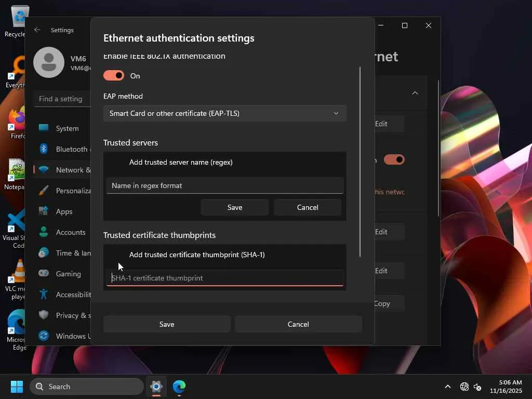Screen dimensions: 532x399
Task: Click the muted volume tray icon
Action: 477,387
